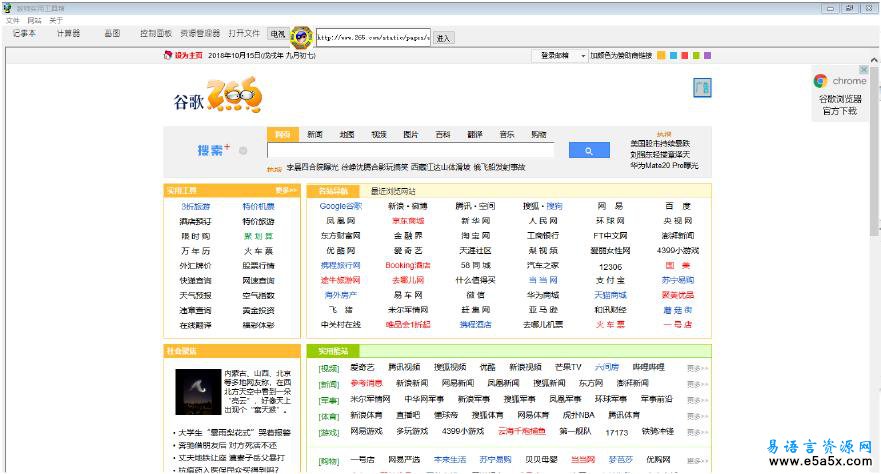
Task: Click the page scroll-up arrow
Action: point(874,60)
